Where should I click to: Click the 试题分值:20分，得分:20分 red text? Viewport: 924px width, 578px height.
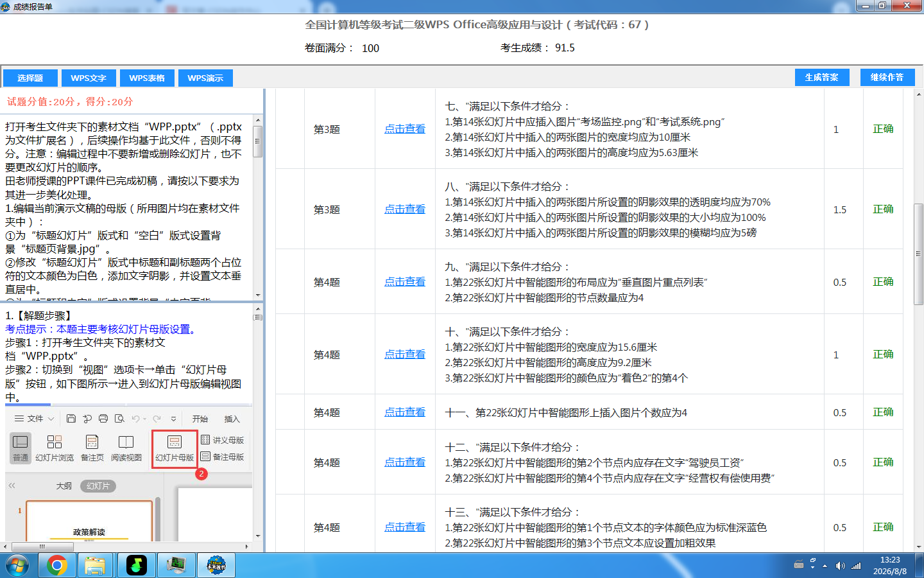(x=70, y=101)
